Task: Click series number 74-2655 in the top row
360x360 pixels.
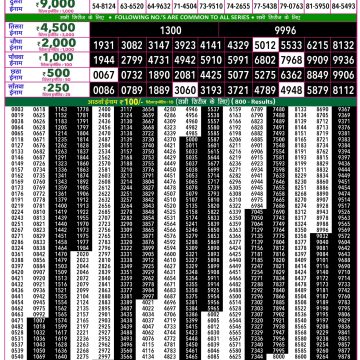Action: click(238, 6)
